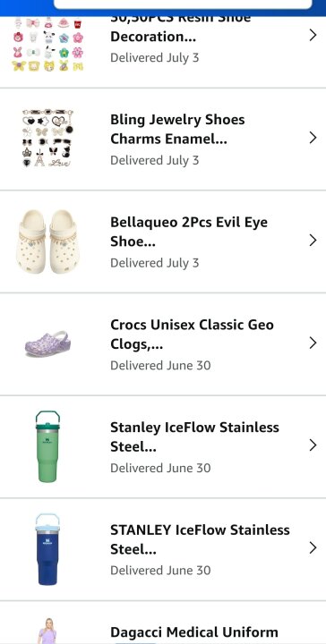This screenshot has height=644, width=326.
Task: Tap chevron beside blue STANLEY IceFlow order
Action: 313,548
